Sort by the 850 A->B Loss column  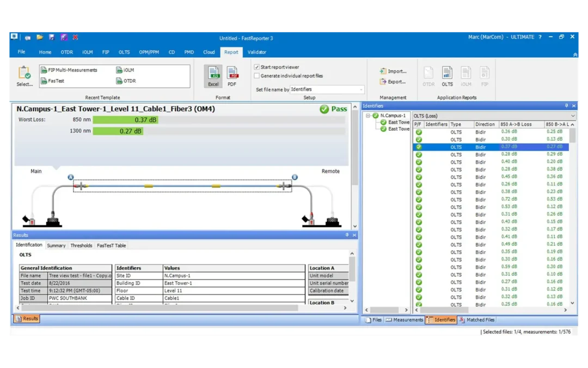521,124
